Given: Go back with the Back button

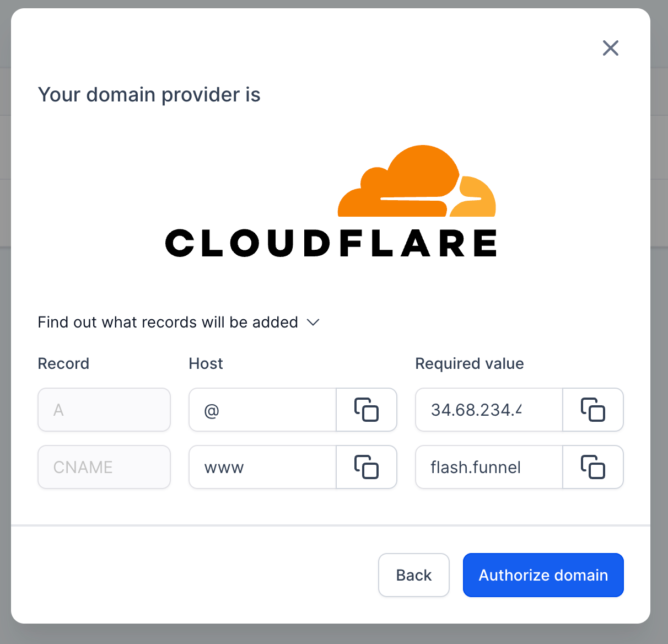Looking at the screenshot, I should point(414,575).
